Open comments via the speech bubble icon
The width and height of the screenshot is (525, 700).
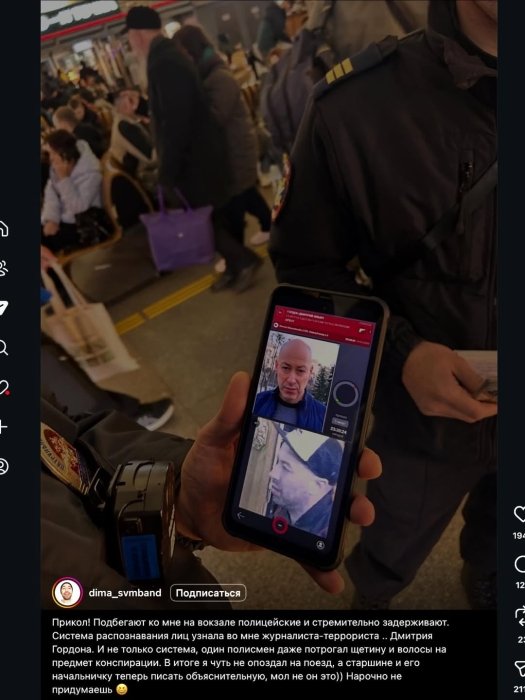[520, 565]
